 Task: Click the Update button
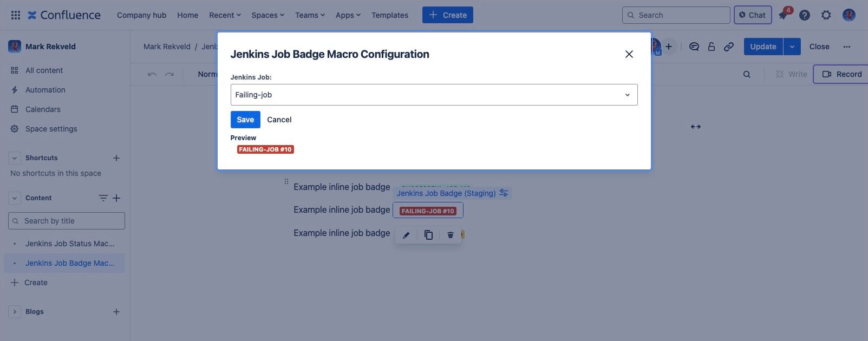point(763,47)
